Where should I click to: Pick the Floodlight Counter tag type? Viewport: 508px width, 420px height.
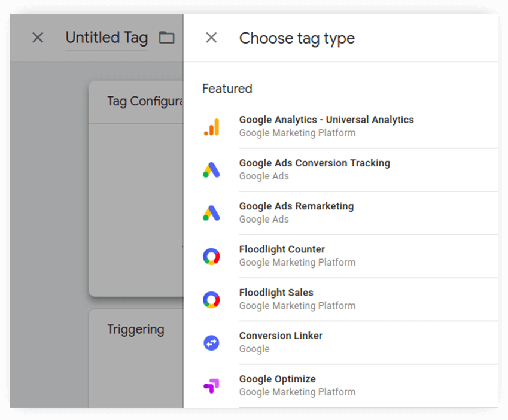(x=282, y=255)
